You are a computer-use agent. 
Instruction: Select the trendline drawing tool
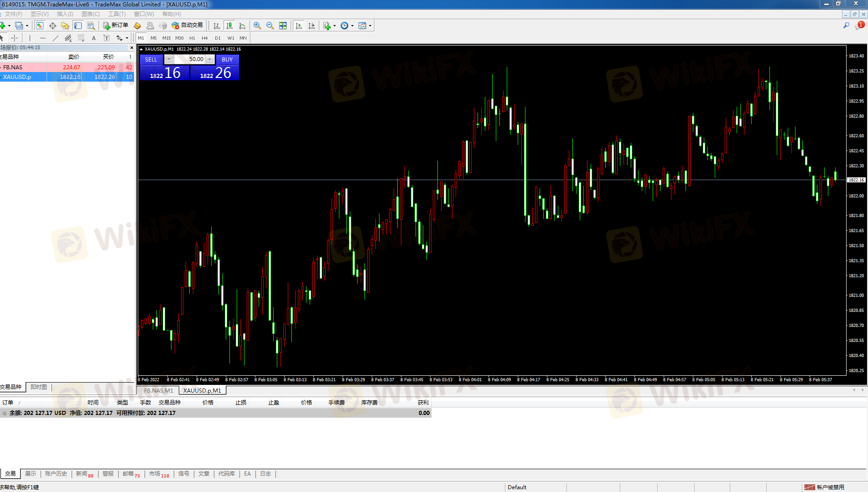tap(56, 38)
